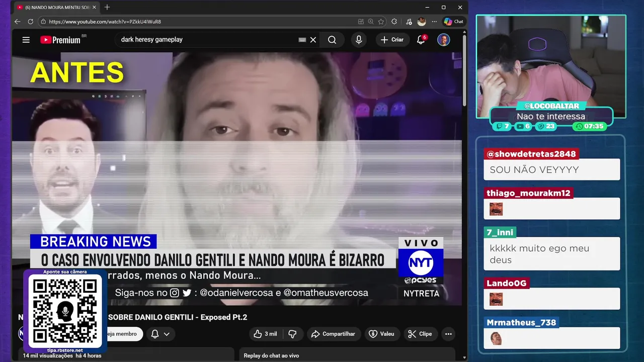This screenshot has height=362, width=644.
Task: Share the video via Compartilhar
Action: (333, 334)
